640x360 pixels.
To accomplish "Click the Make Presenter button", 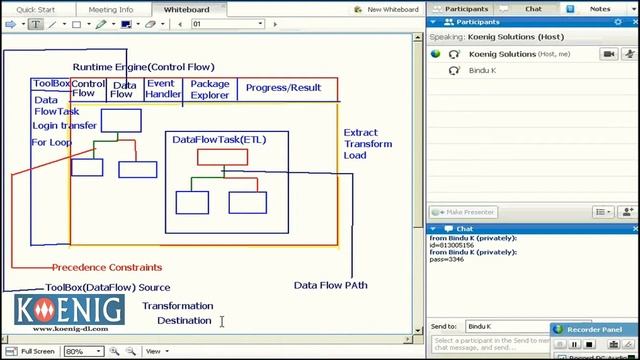I will (463, 212).
